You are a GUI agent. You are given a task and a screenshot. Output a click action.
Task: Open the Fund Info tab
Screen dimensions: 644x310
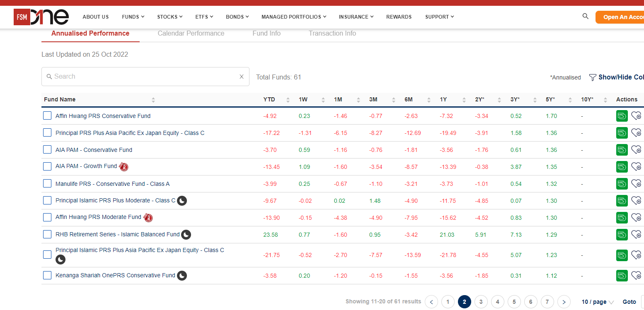(266, 34)
